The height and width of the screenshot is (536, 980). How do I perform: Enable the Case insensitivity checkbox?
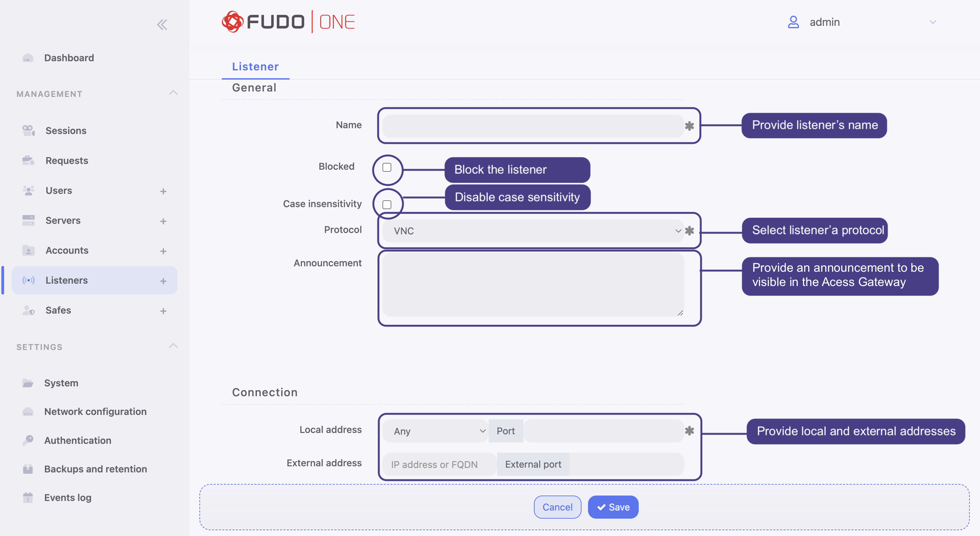tap(386, 204)
